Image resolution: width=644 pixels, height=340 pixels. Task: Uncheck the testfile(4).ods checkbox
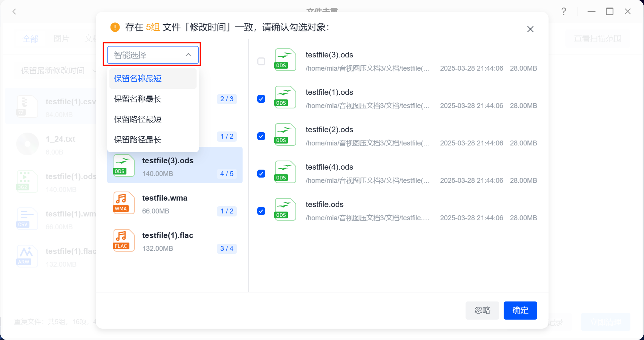(261, 174)
